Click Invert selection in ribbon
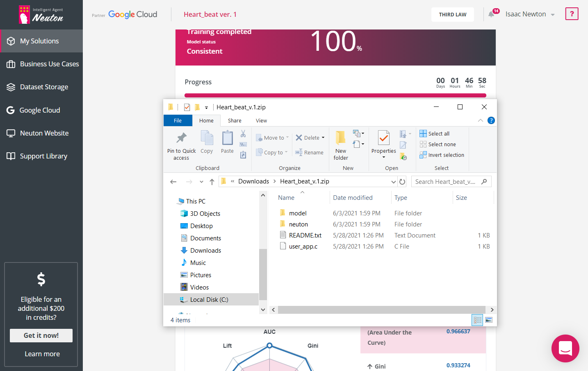The image size is (588, 371). tap(442, 155)
